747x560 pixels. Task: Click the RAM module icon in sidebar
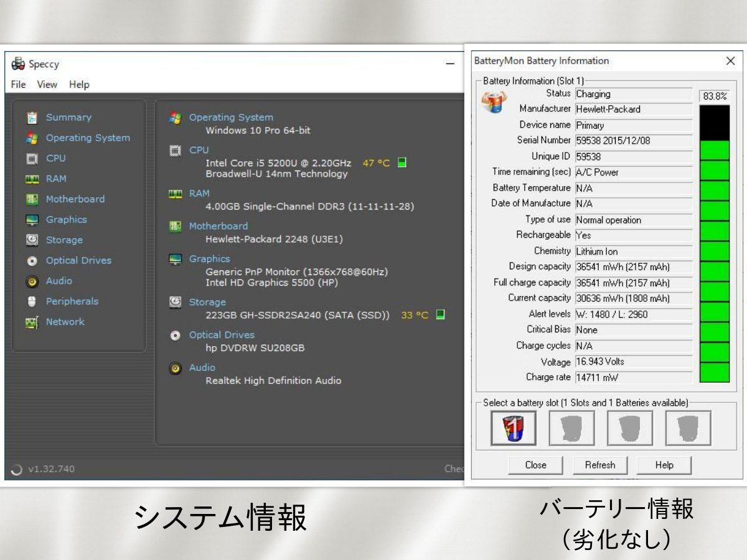tap(32, 179)
